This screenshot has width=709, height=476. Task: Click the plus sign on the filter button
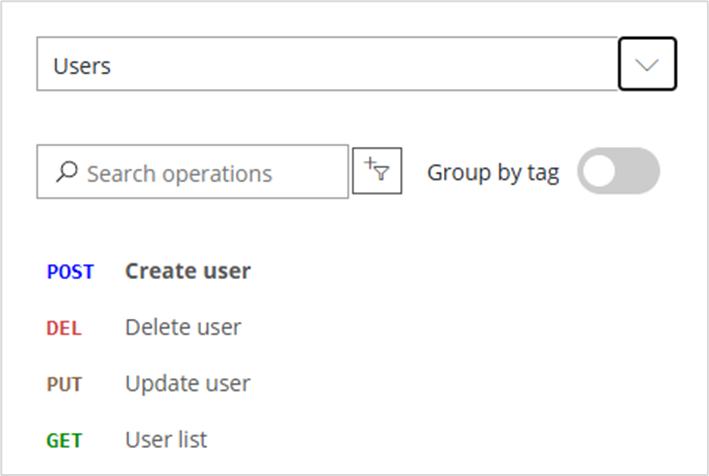370,162
